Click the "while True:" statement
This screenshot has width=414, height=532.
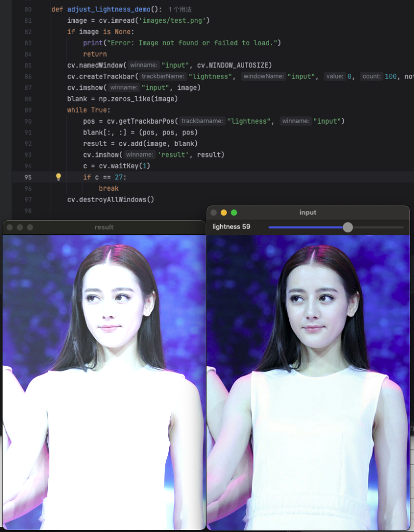[89, 110]
